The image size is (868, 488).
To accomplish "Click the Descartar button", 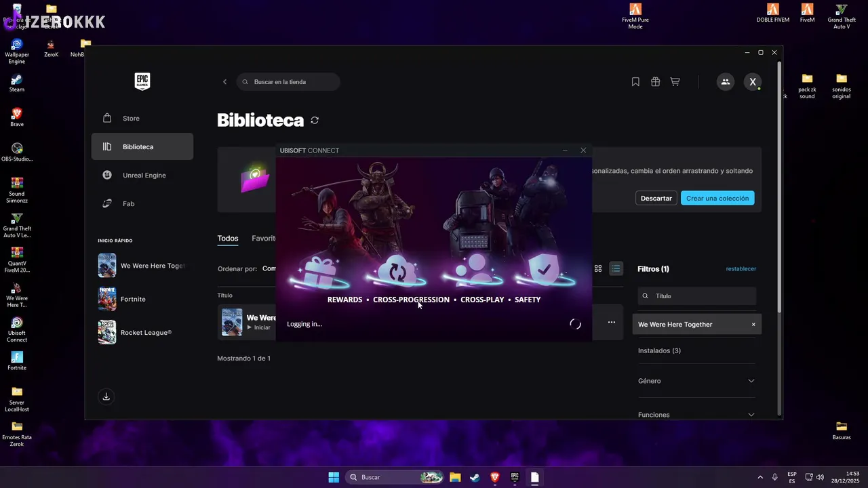I will point(656,198).
